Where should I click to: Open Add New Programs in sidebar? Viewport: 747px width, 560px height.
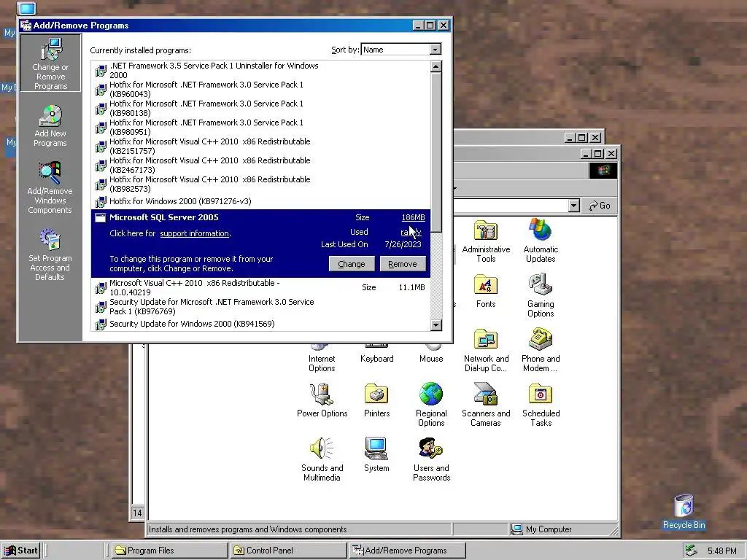click(50, 126)
